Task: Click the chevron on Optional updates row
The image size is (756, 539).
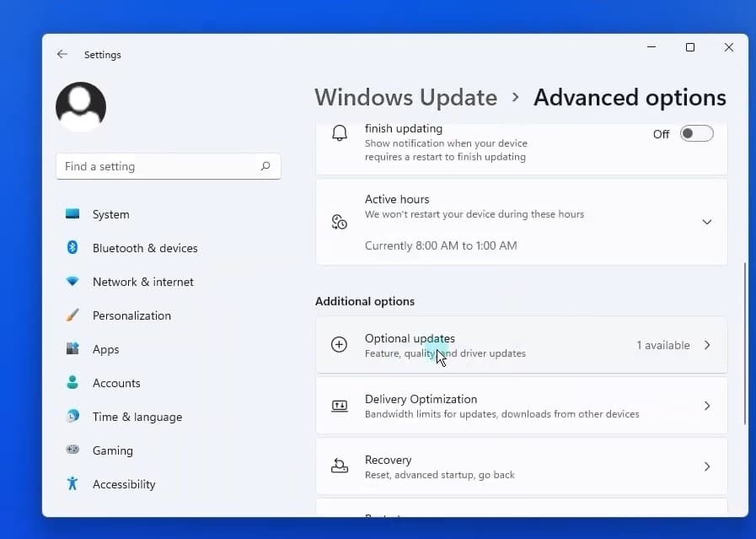Action: click(707, 345)
